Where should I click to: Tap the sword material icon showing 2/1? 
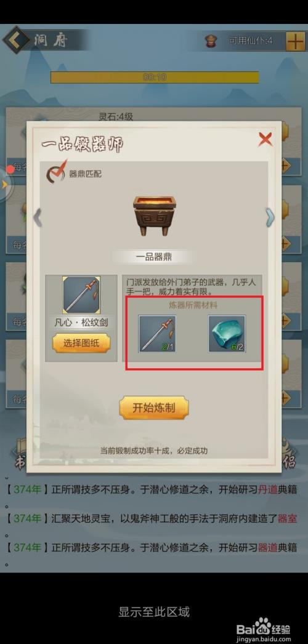tap(157, 334)
